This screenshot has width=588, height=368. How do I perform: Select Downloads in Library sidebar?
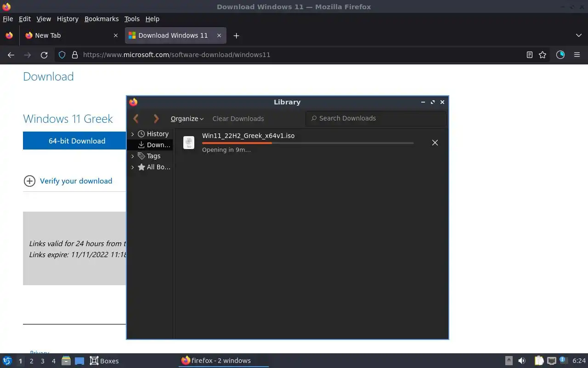[154, 145]
